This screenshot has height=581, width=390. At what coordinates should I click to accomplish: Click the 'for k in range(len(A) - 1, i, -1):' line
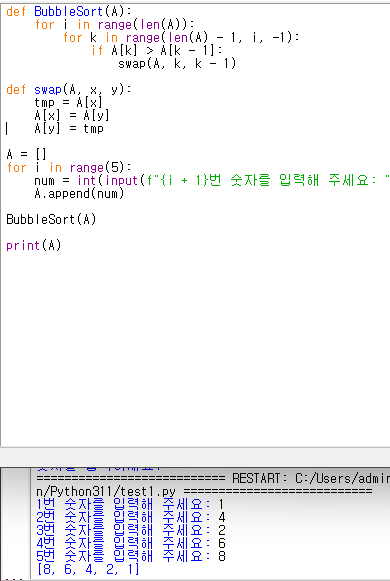point(181,38)
